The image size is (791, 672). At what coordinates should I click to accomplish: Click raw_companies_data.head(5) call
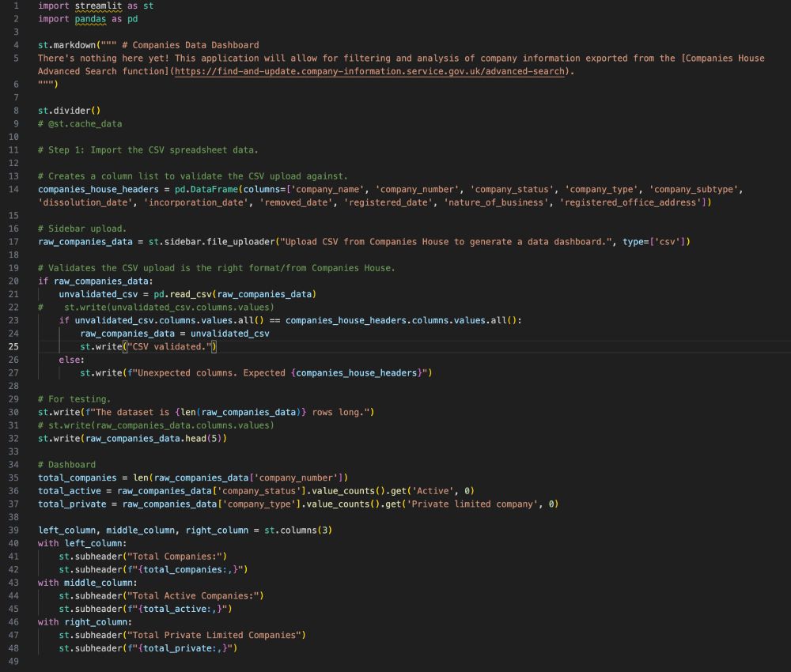pyautogui.click(x=153, y=439)
